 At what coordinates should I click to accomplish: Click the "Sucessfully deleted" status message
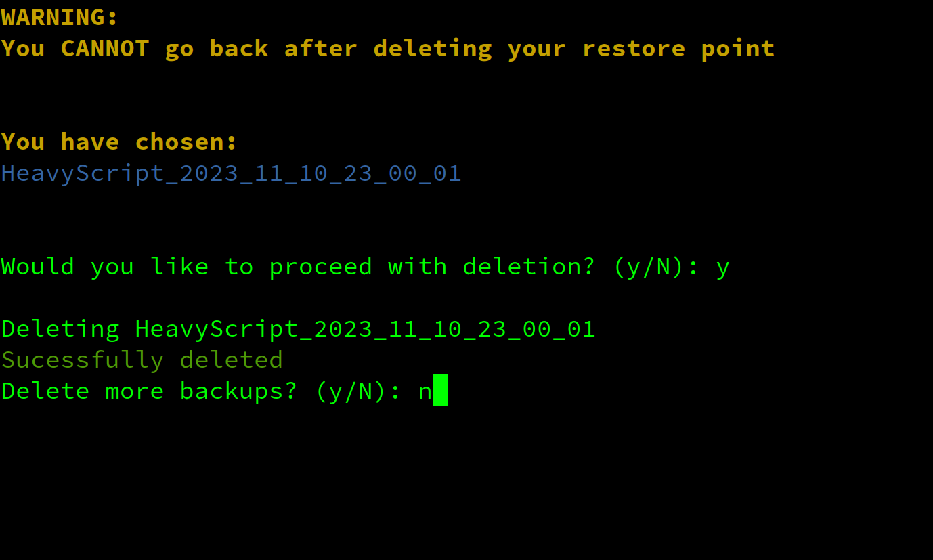tap(142, 360)
